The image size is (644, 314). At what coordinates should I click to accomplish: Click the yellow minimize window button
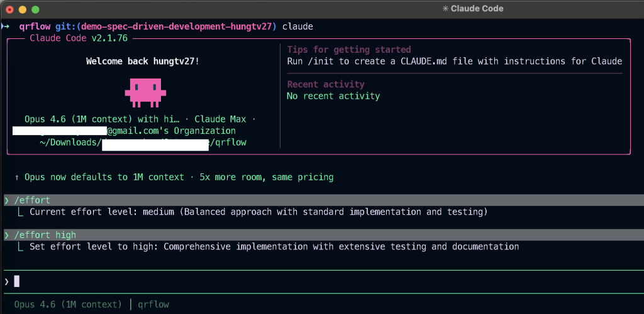pyautogui.click(x=22, y=9)
